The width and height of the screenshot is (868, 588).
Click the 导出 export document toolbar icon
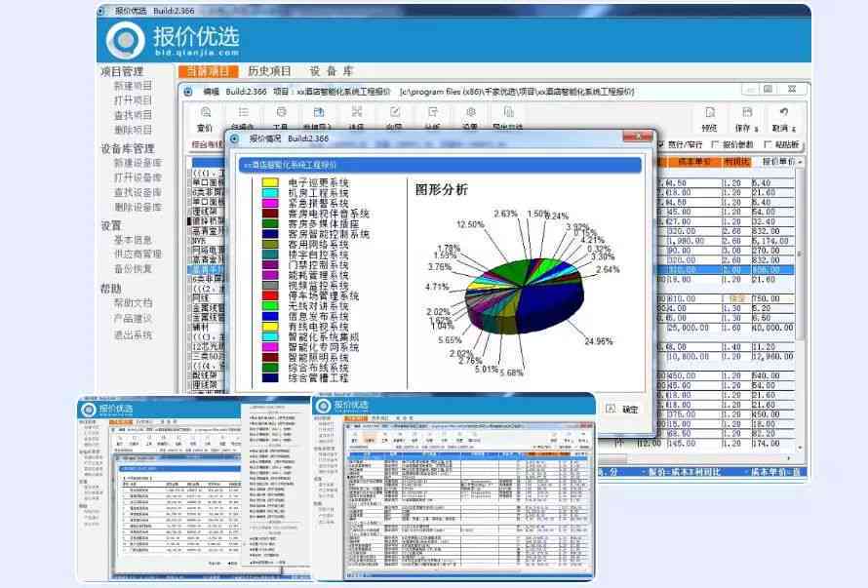[x=508, y=112]
